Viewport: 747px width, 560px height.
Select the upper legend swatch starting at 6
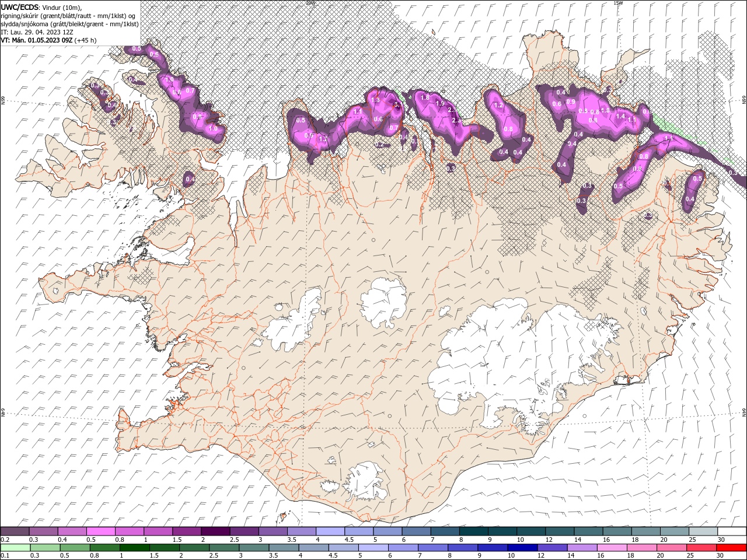[416, 531]
